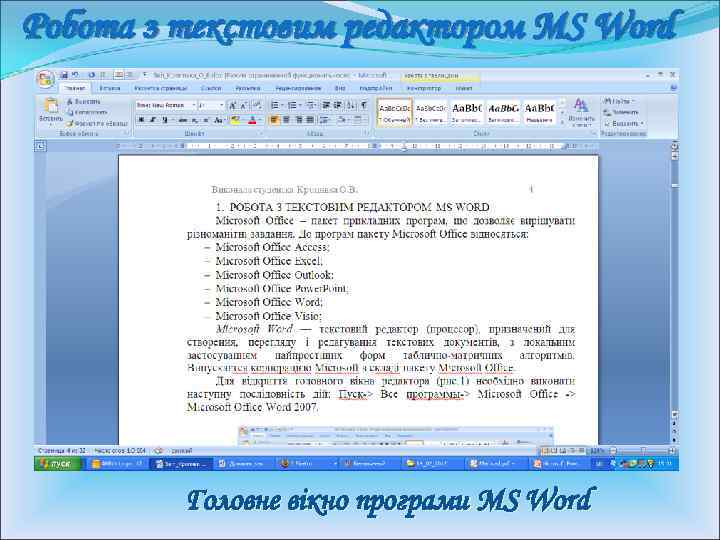Expand the Styles gallery more arrow

(x=562, y=123)
